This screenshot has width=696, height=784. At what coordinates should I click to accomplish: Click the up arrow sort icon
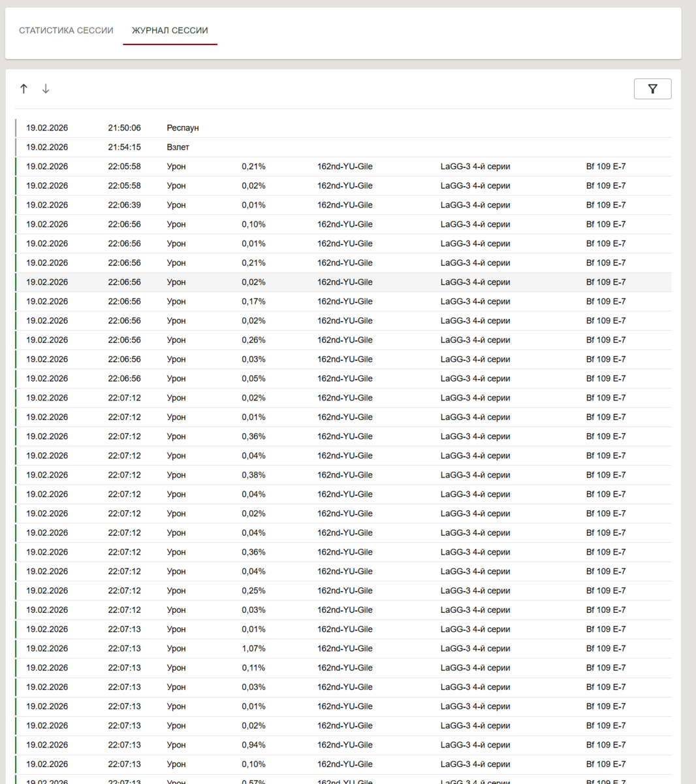coord(24,89)
